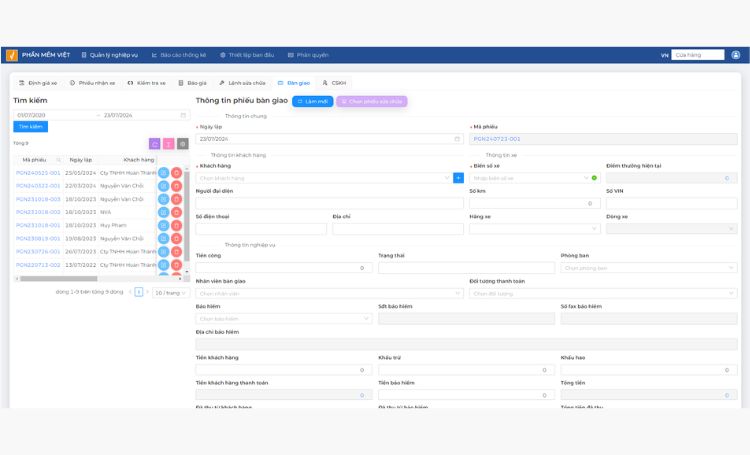Click edit icon for PGN240521-001 row
The image size is (750, 455).
pyautogui.click(x=164, y=173)
